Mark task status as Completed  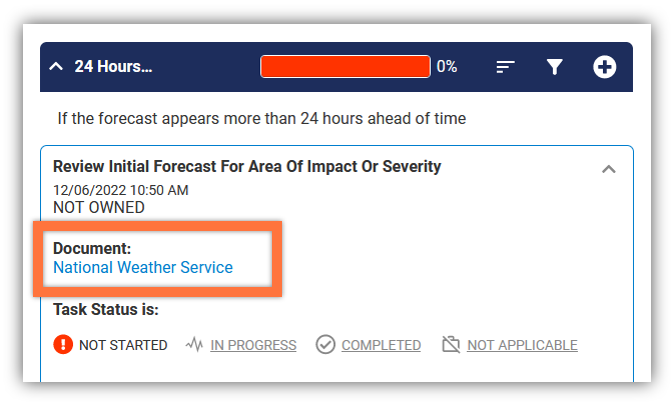[x=381, y=345]
